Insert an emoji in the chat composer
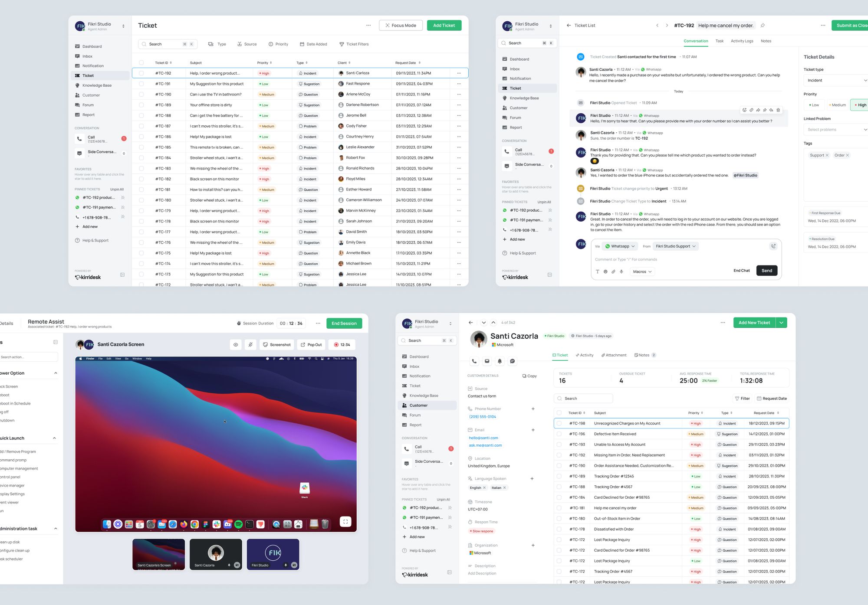This screenshot has width=868, height=605. (605, 271)
